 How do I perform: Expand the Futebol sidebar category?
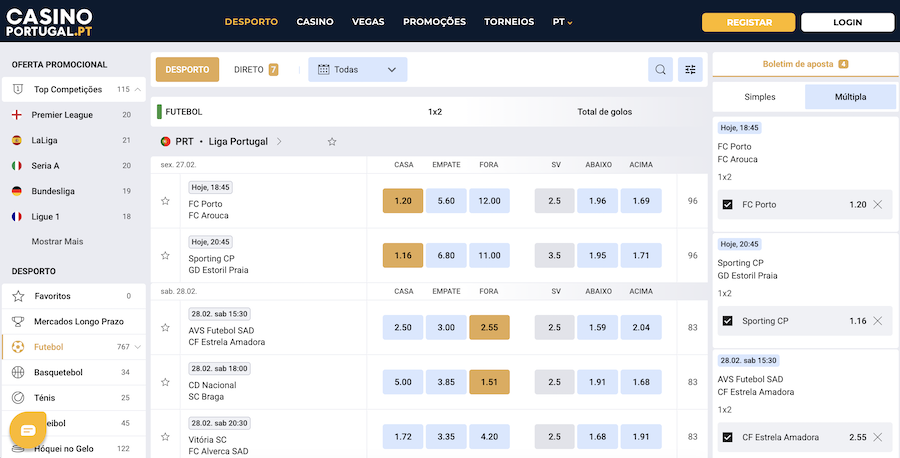tap(138, 347)
